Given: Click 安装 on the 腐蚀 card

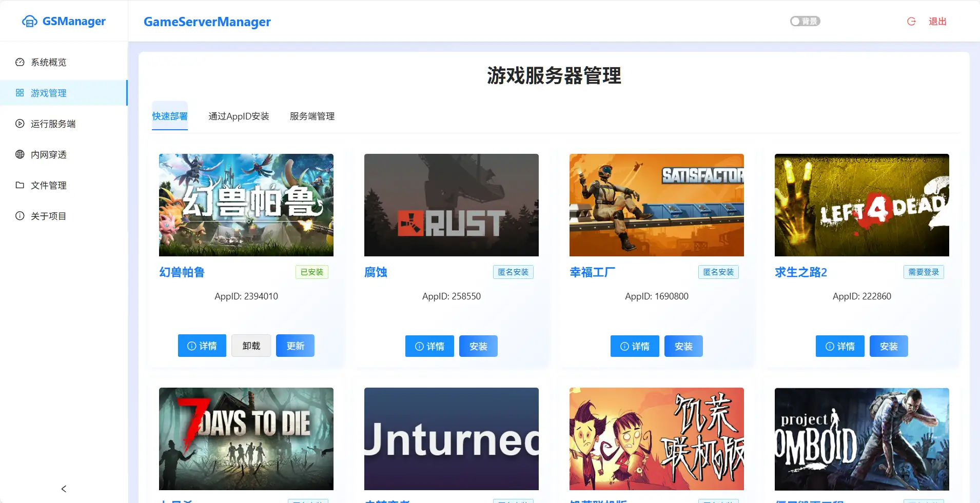Looking at the screenshot, I should pyautogui.click(x=478, y=346).
